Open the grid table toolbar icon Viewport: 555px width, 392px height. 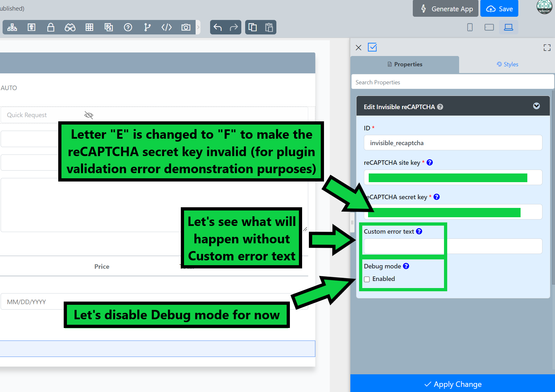(89, 27)
